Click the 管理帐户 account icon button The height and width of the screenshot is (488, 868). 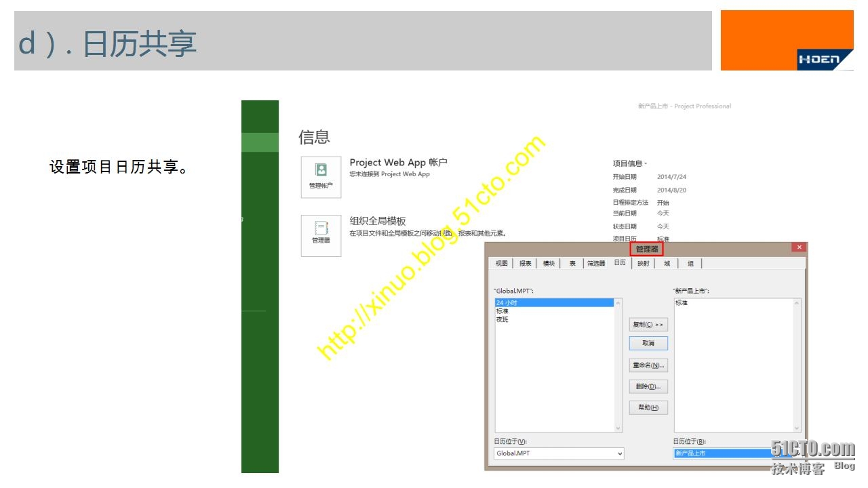point(321,177)
